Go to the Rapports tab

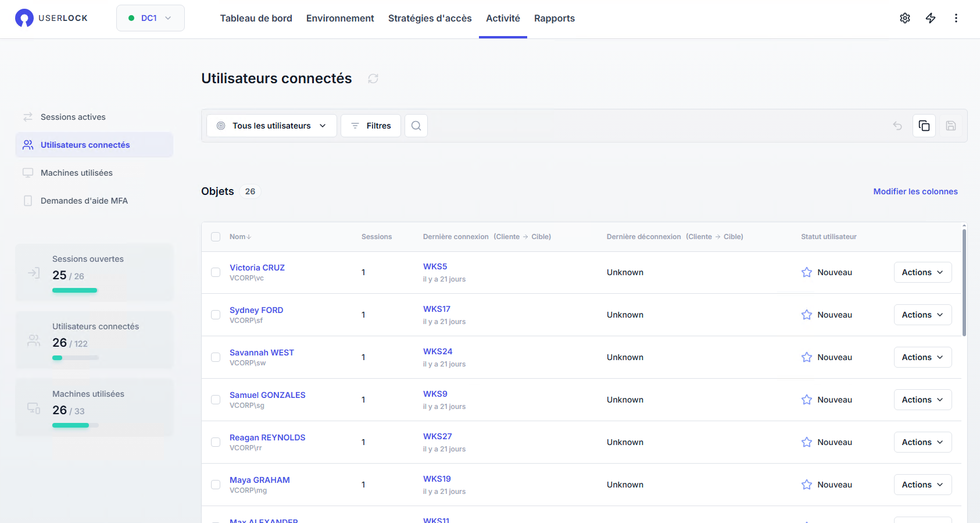pyautogui.click(x=554, y=18)
